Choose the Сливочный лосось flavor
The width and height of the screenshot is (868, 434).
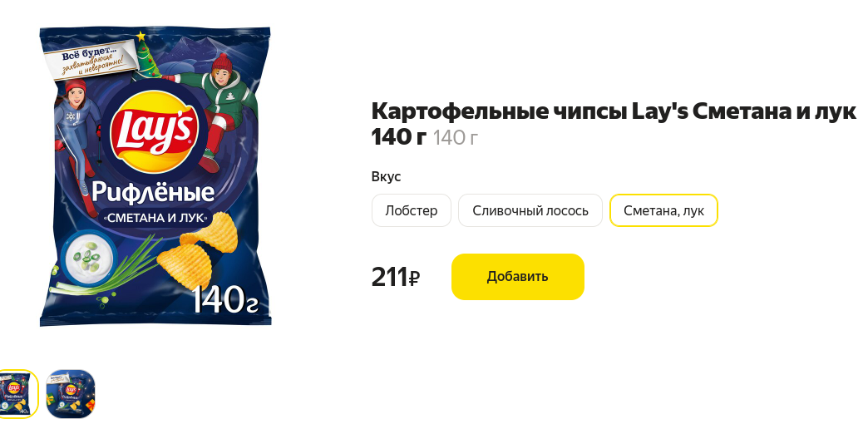(x=530, y=210)
